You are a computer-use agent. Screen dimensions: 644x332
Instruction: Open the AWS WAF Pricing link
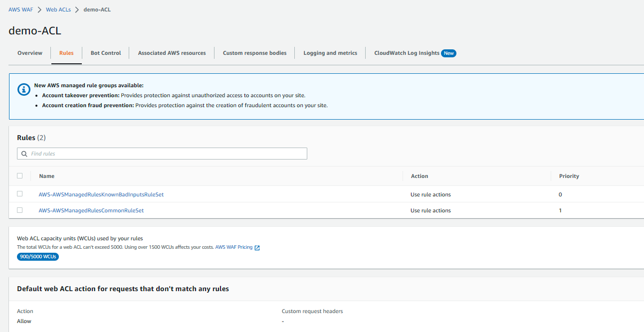tap(234, 247)
